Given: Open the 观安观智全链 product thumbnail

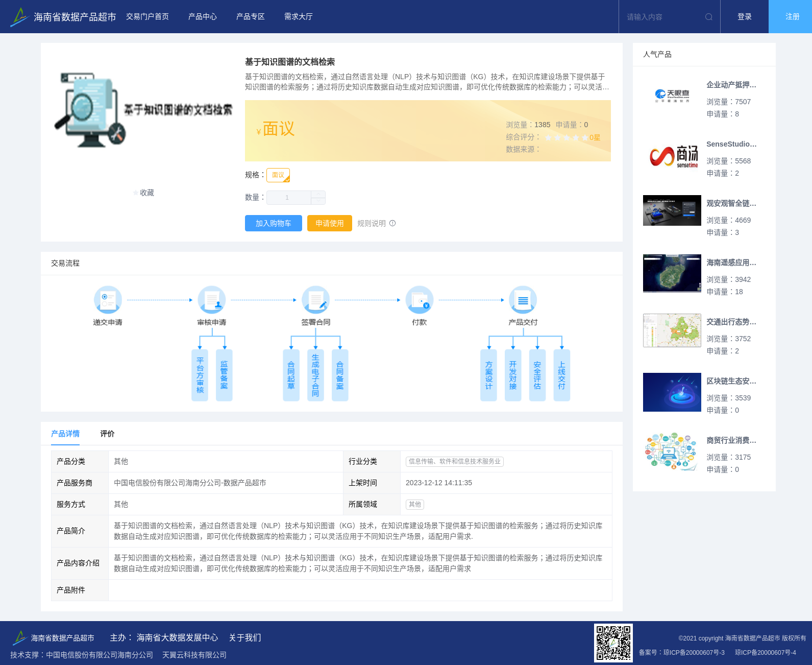Looking at the screenshot, I should click(x=672, y=210).
